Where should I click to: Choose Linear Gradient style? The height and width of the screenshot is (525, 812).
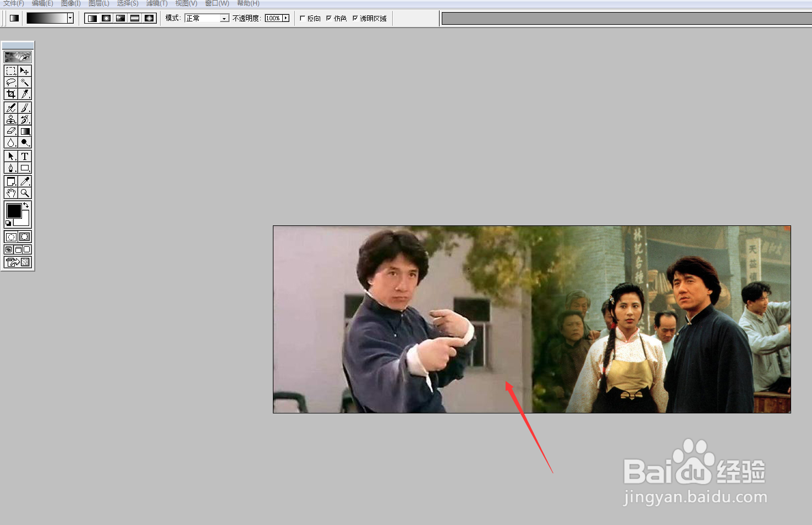click(92, 18)
